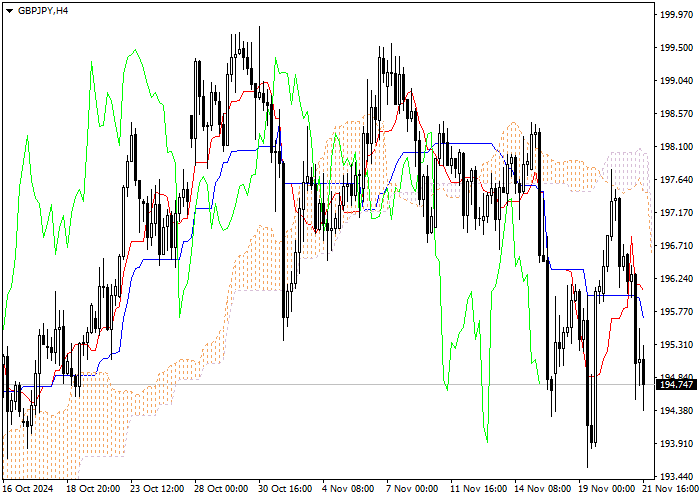This screenshot has height=500, width=700.
Task: Click the current price label 194.747
Action: [676, 385]
